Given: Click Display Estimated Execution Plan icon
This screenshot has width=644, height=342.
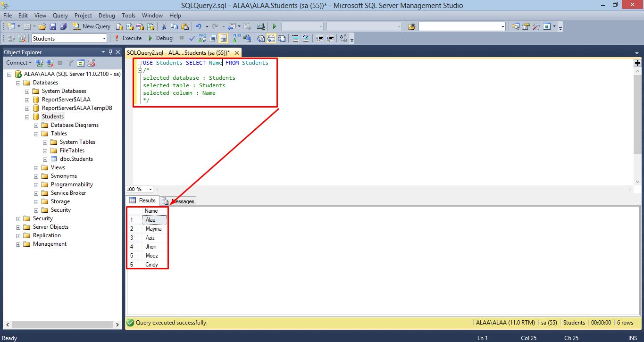Looking at the screenshot, I should click(202, 38).
